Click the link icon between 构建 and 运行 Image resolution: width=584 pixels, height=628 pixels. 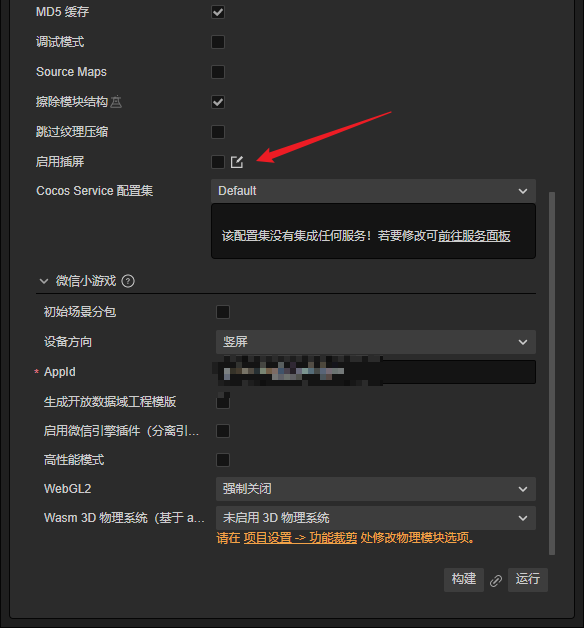point(496,580)
